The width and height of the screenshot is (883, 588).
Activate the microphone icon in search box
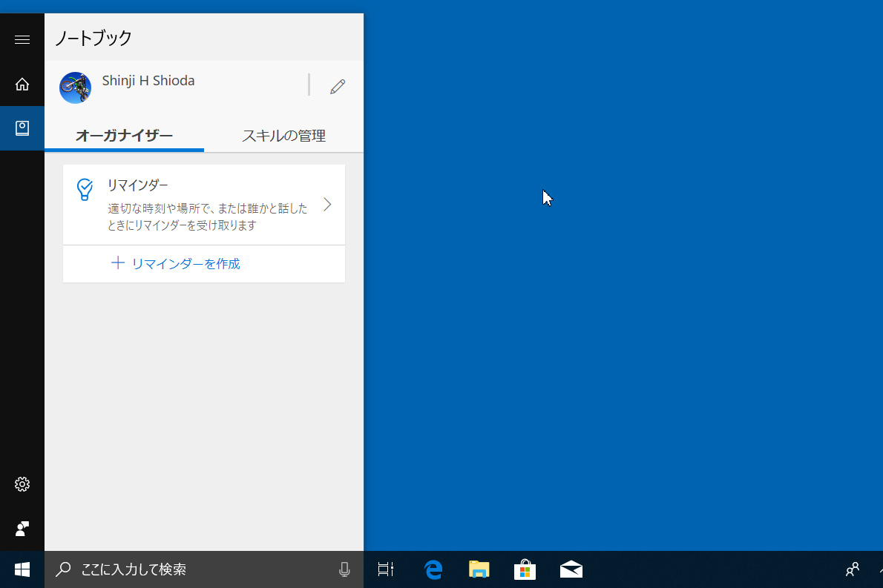coord(344,569)
